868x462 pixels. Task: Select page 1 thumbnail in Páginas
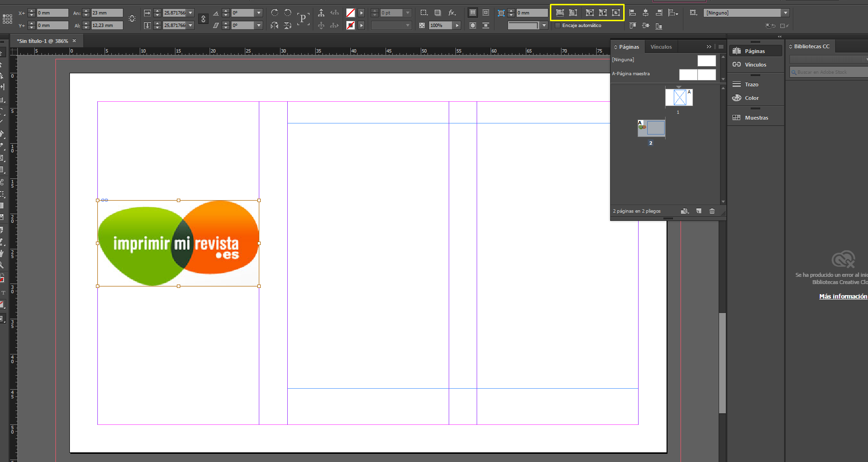coord(679,97)
